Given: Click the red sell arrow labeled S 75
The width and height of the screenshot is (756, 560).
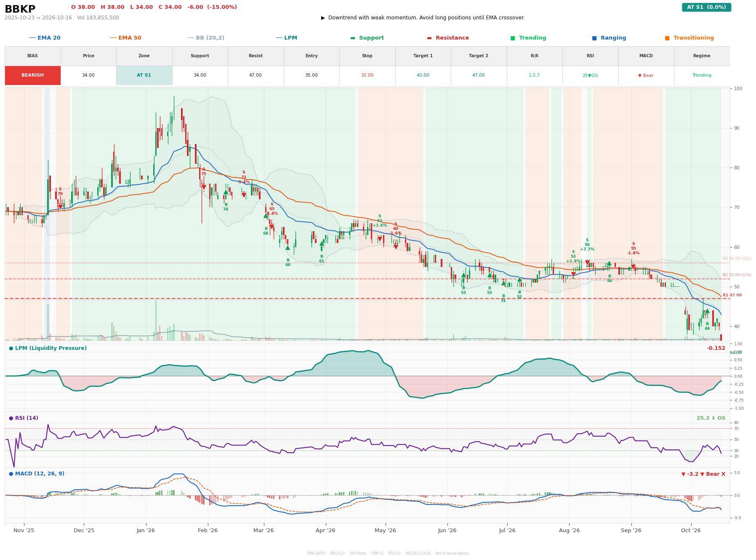Looking at the screenshot, I should (204, 187).
